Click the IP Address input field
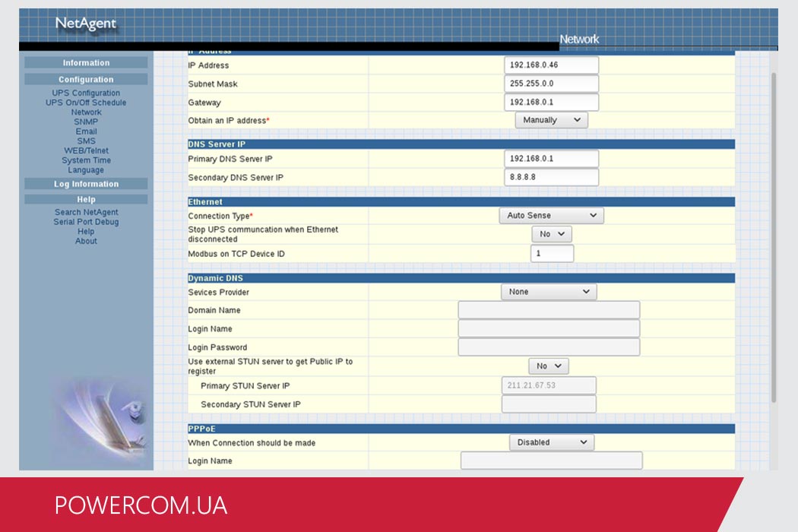 [x=551, y=65]
